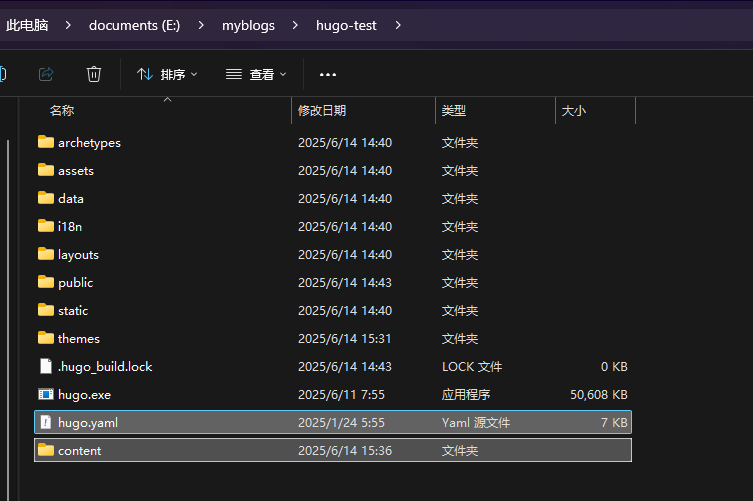Click the 应用程序 type cell
The width and height of the screenshot is (753, 501).
(466, 395)
